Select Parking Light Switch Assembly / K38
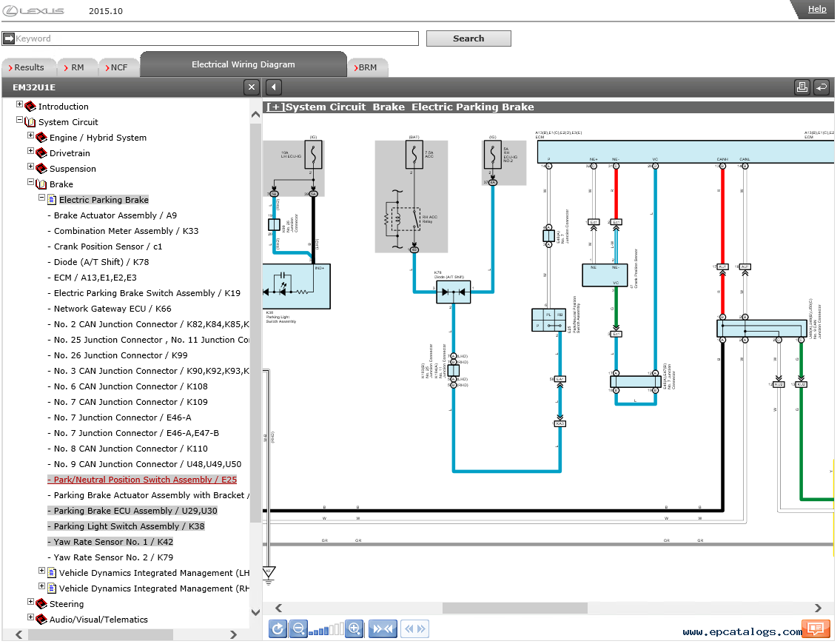Screen dimensions: 840x644 pos(126,526)
